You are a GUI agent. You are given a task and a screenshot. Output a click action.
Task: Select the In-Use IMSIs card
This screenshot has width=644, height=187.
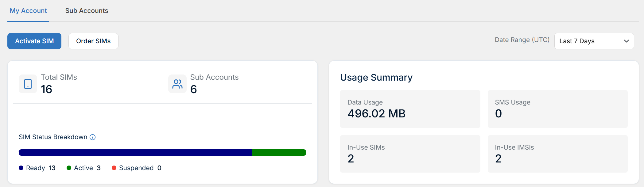pyautogui.click(x=557, y=154)
